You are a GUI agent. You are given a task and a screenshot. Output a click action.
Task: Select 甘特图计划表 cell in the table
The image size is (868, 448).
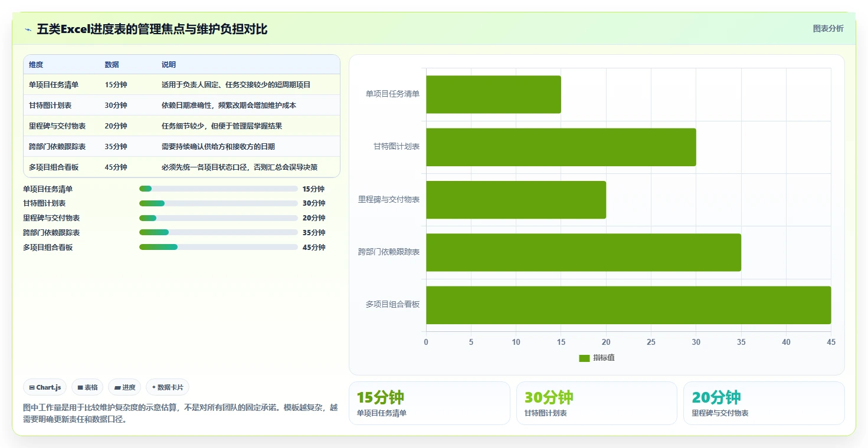[x=50, y=106]
